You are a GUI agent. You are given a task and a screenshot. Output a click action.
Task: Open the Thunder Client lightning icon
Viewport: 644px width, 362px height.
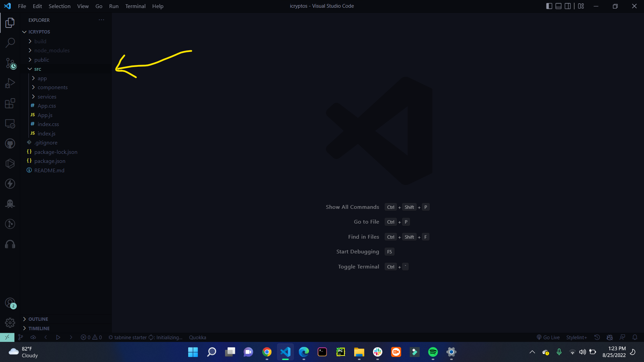point(10,184)
